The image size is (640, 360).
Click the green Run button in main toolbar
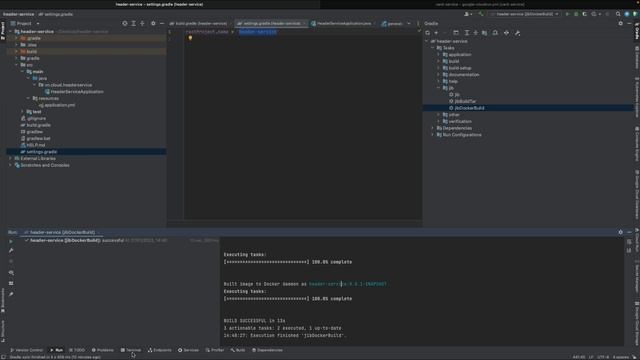pos(567,14)
